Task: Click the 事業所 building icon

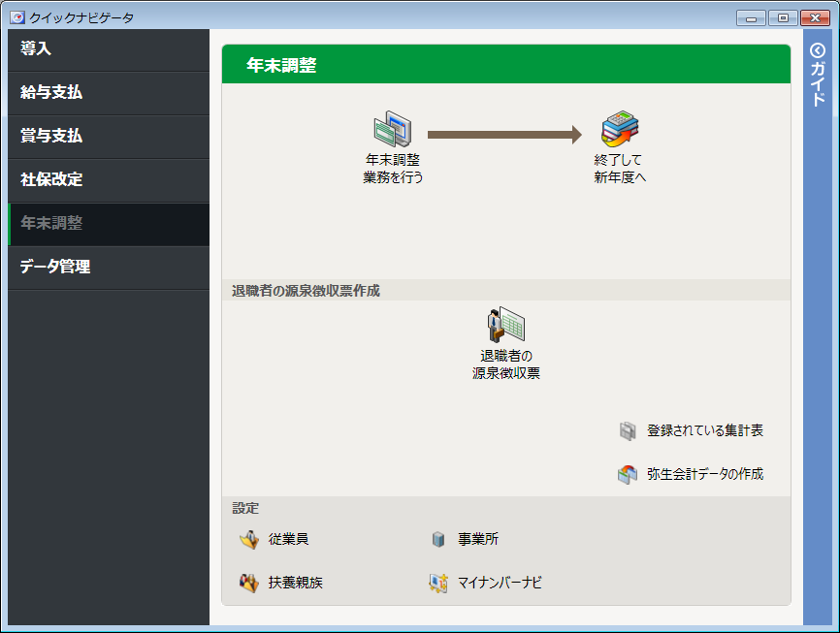Action: pyautogui.click(x=438, y=539)
